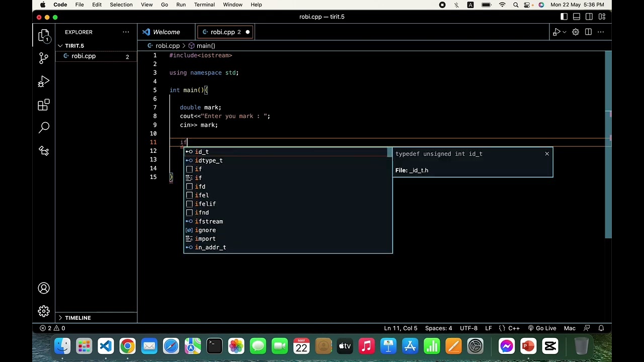644x362 pixels.
Task: Open the Accounts icon in activity bar
Action: (x=44, y=288)
